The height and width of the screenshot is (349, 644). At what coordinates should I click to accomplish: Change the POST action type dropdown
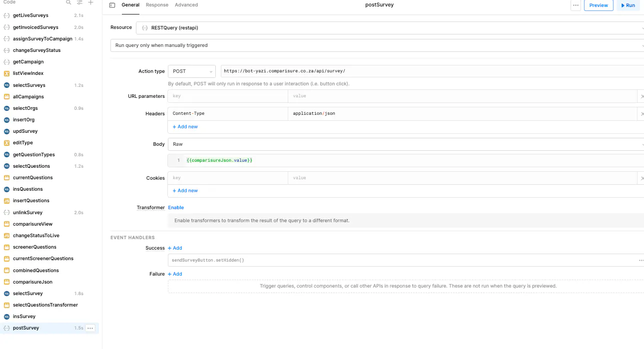click(192, 71)
